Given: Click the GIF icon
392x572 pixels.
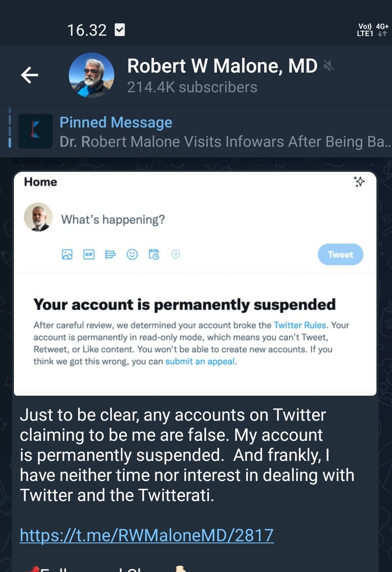Looking at the screenshot, I should (89, 255).
